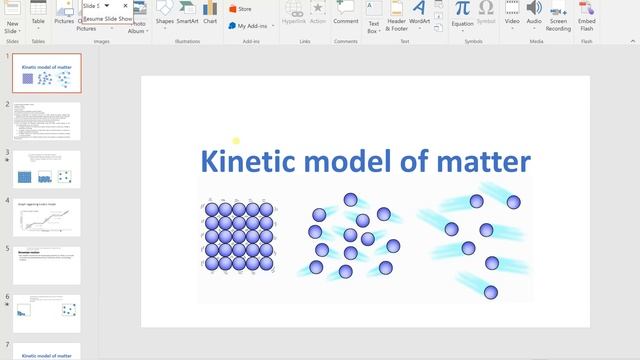This screenshot has width=640, height=360.
Task: Insert a SmartArt graphic
Action: coord(187,12)
